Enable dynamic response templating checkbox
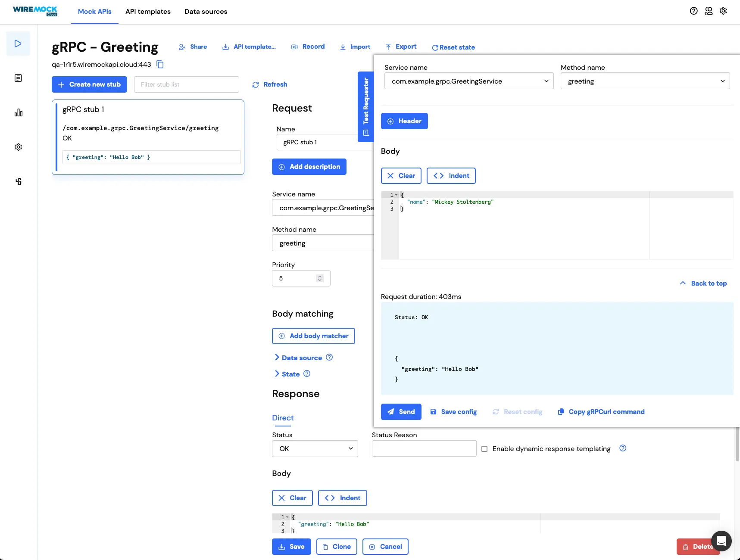 point(484,449)
